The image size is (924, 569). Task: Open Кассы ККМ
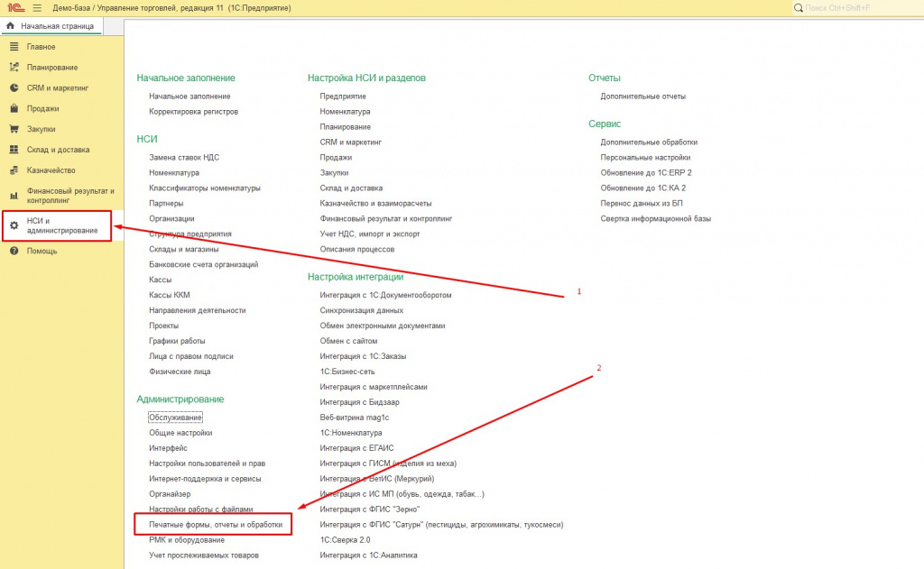coord(169,295)
